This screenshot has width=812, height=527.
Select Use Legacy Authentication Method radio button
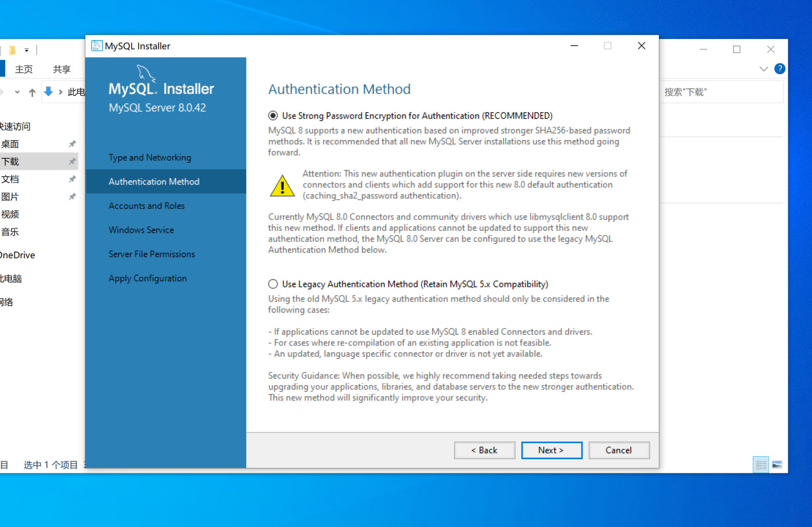pyautogui.click(x=273, y=284)
